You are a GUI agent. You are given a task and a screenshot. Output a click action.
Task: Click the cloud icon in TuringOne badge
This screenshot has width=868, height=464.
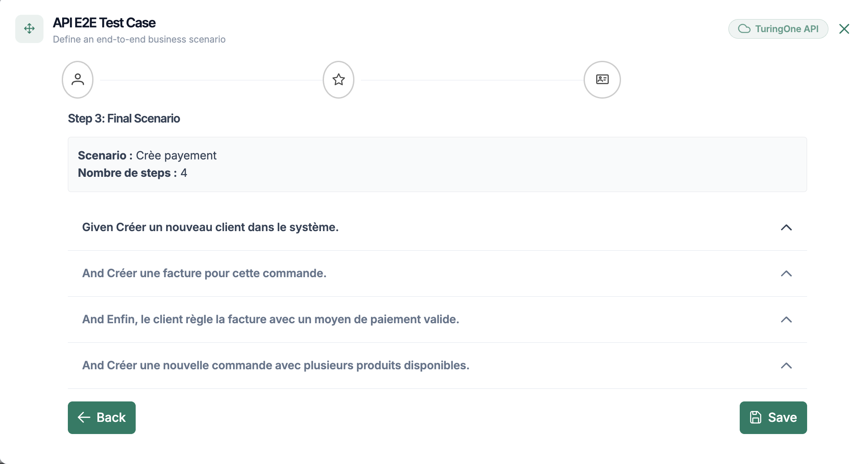744,29
